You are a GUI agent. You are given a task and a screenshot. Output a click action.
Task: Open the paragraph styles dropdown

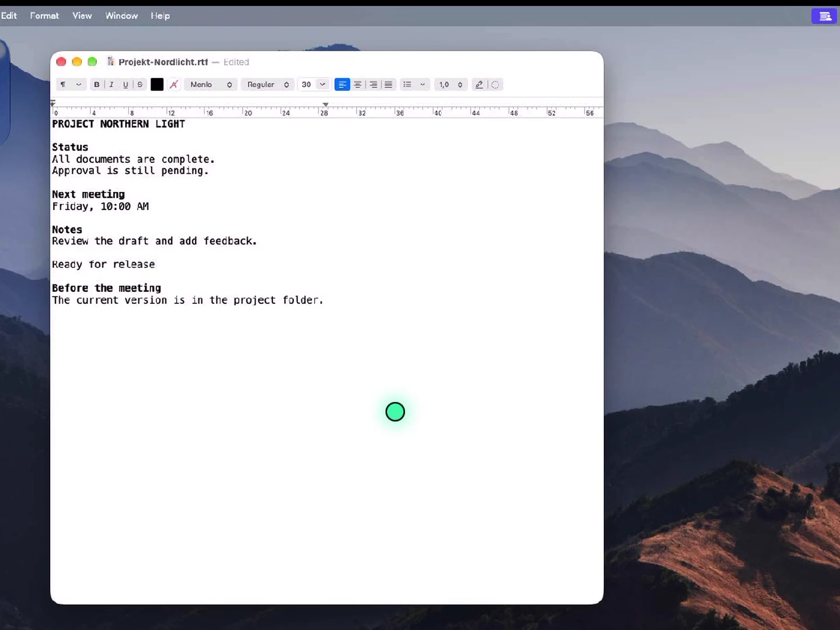71,85
